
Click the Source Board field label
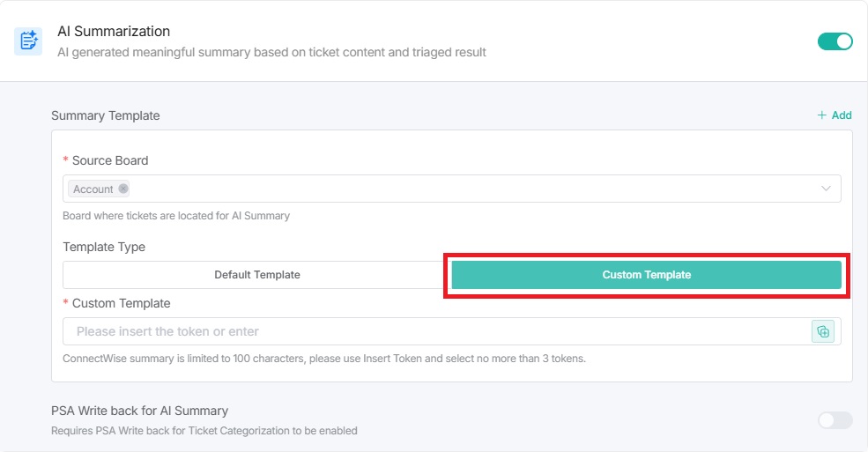[110, 160]
